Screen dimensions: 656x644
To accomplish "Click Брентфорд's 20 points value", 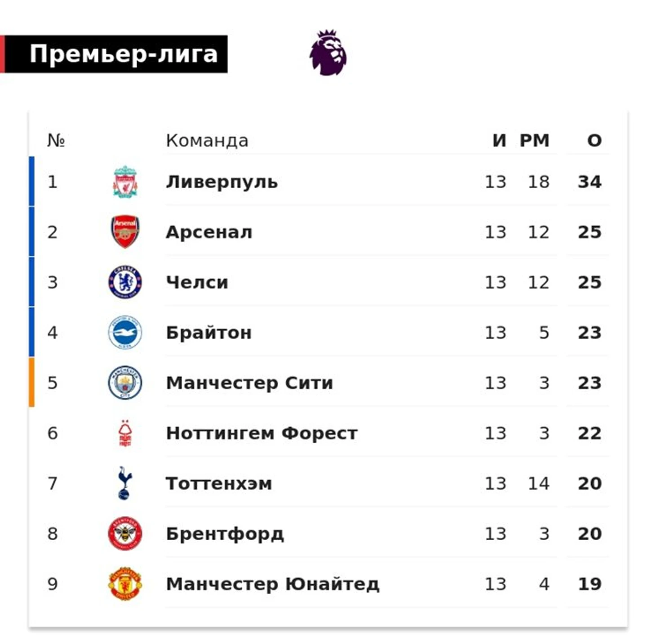I will (x=590, y=534).
